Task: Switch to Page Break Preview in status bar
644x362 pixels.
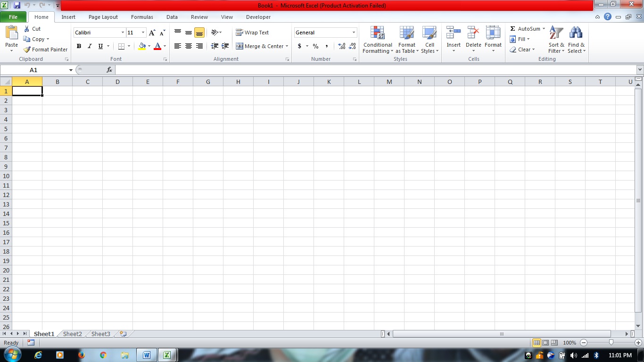Action: click(554, 343)
